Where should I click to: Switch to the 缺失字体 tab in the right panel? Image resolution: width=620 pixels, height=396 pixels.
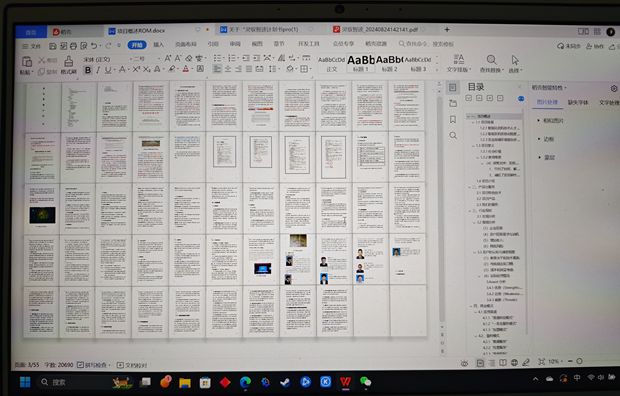coord(578,102)
